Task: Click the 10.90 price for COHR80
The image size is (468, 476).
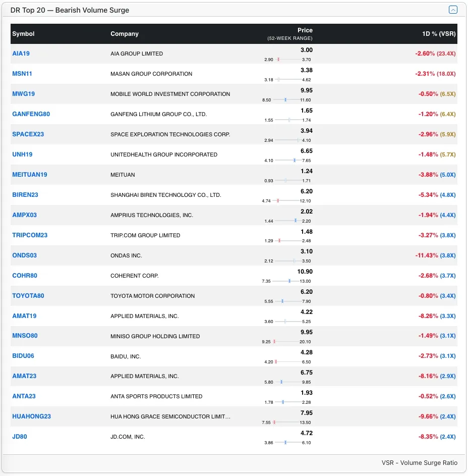Action: pos(305,272)
